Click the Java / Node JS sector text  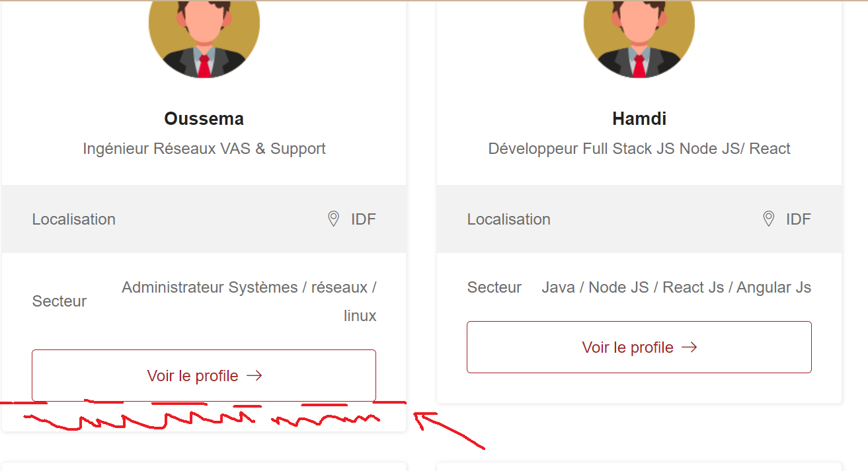click(676, 287)
